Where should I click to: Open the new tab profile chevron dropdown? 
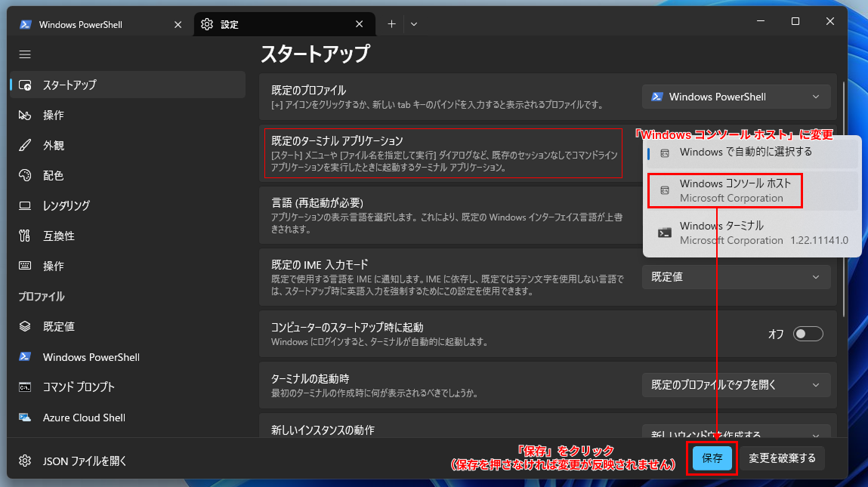[x=414, y=24]
